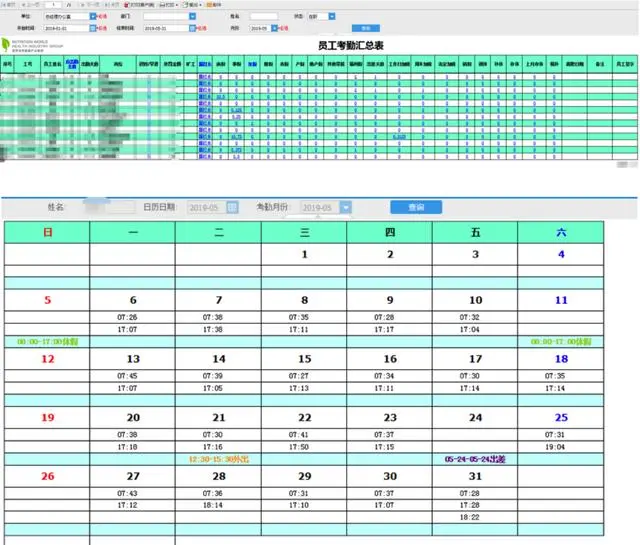Open the Print (打印) dropdown menu
Image resolution: width=640 pixels, height=545 pixels.
tap(169, 5)
